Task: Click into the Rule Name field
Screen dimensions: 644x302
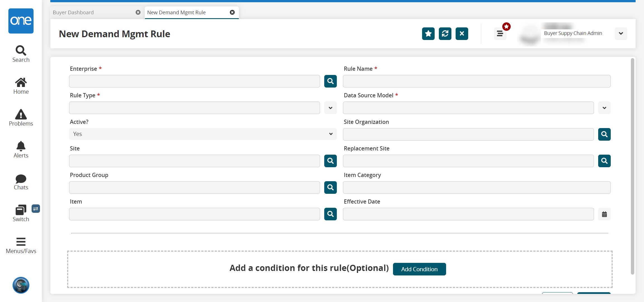Action: point(477,81)
